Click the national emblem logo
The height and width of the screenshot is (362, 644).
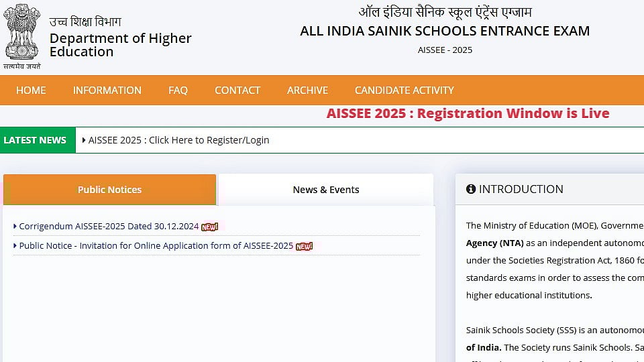pyautogui.click(x=22, y=34)
